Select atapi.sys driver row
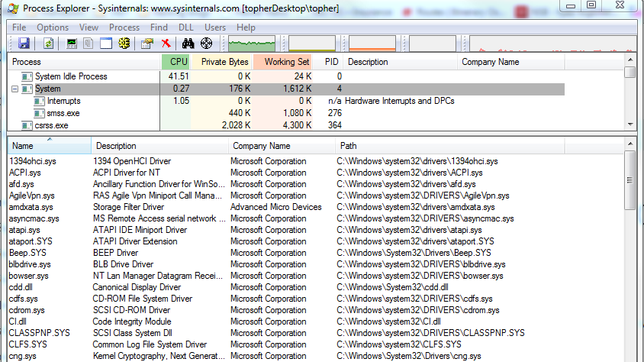Viewport: 644px width, 362px height. coord(286,230)
